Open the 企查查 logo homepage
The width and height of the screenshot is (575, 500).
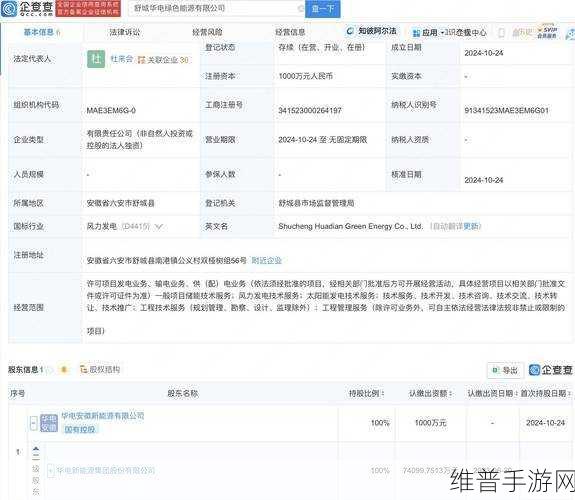click(27, 8)
